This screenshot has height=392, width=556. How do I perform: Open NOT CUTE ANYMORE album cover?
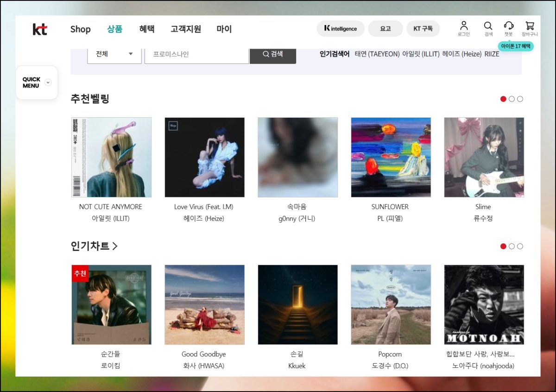coord(111,158)
